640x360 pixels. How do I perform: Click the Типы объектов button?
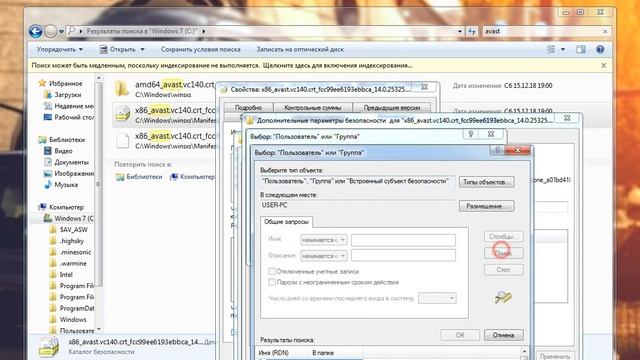(487, 182)
